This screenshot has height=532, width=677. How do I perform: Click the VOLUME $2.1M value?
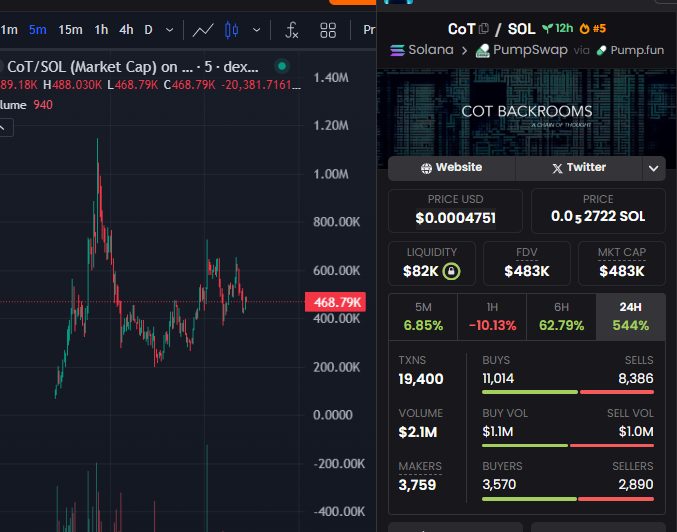[x=418, y=432]
